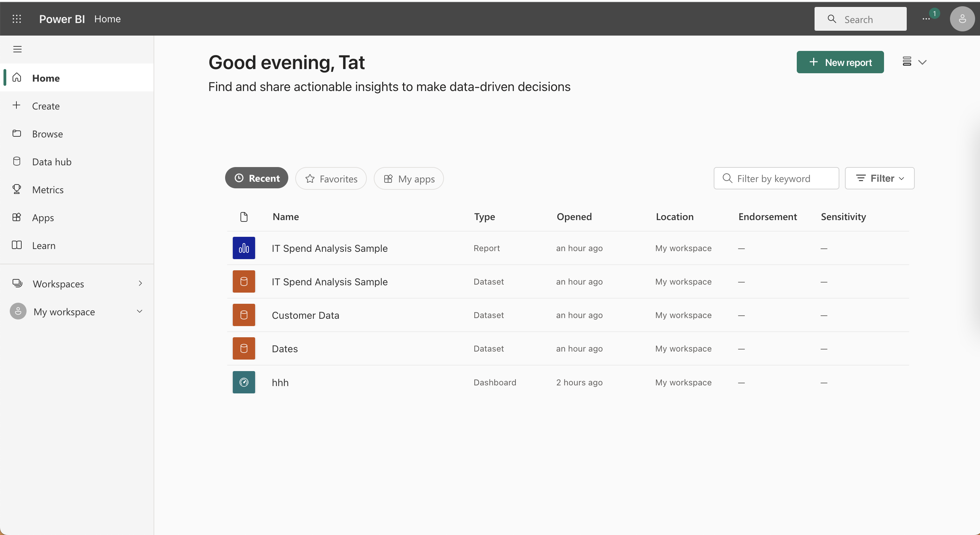Sort by the Location column header
Viewport: 980px width, 535px height.
(675, 216)
